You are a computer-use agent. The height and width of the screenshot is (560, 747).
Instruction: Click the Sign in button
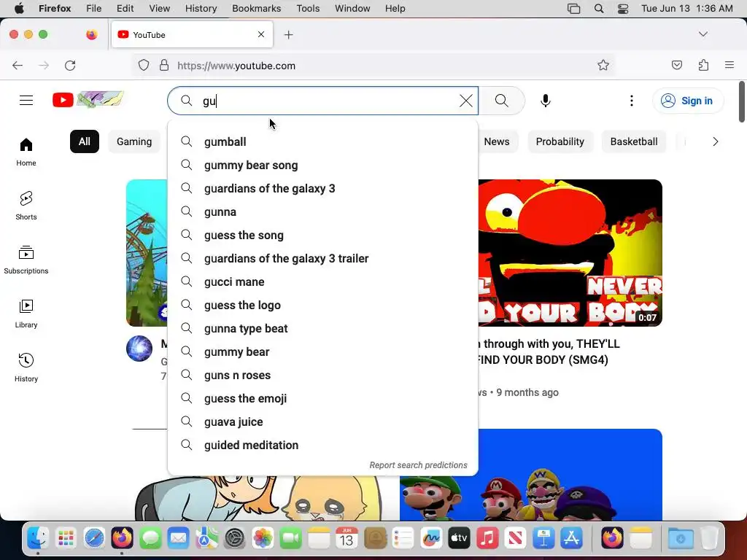(688, 101)
